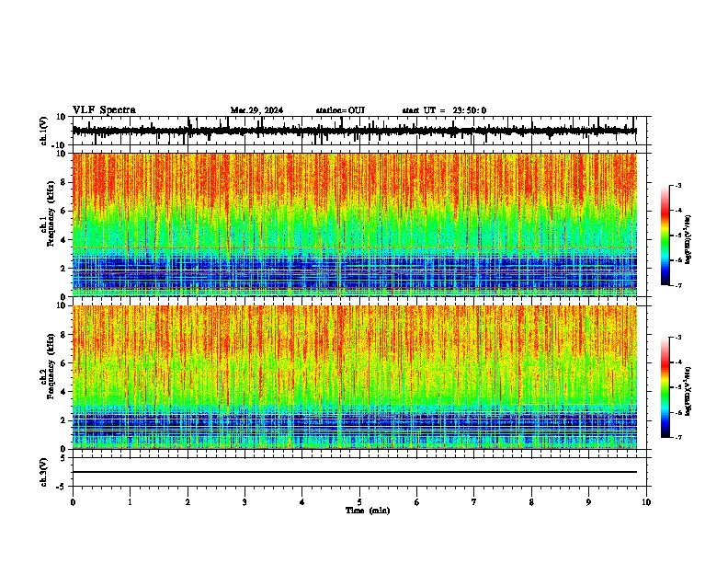Click the ch.1 spectrogram color scale bar

tap(665, 236)
